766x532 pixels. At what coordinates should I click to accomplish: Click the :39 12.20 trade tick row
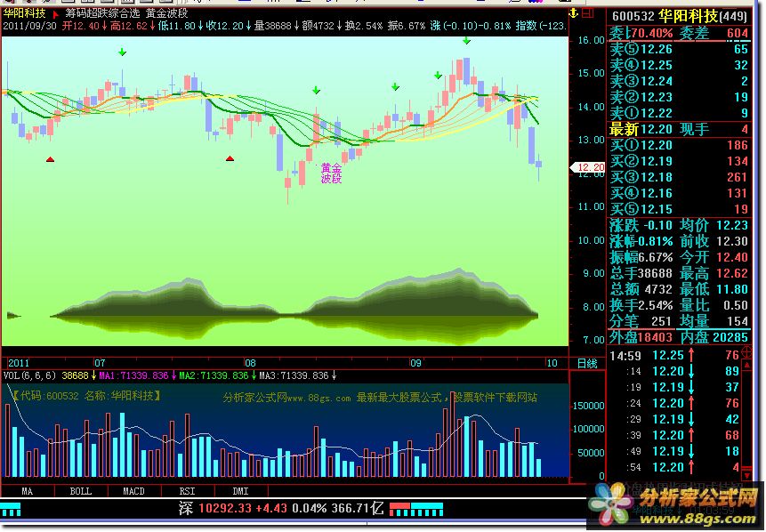(674, 435)
